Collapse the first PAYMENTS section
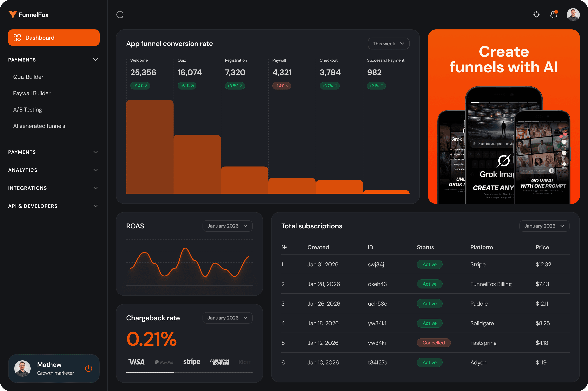The height and width of the screenshot is (391, 588). (x=53, y=60)
